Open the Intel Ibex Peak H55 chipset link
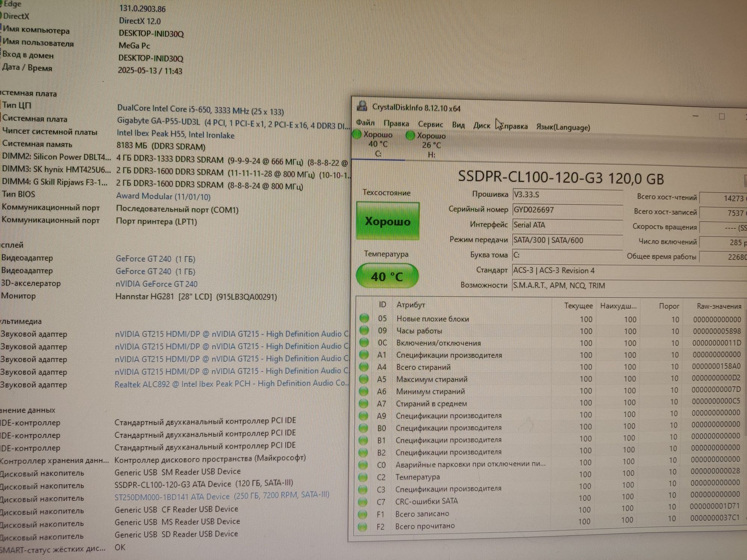This screenshot has height=560, width=747. point(176,134)
